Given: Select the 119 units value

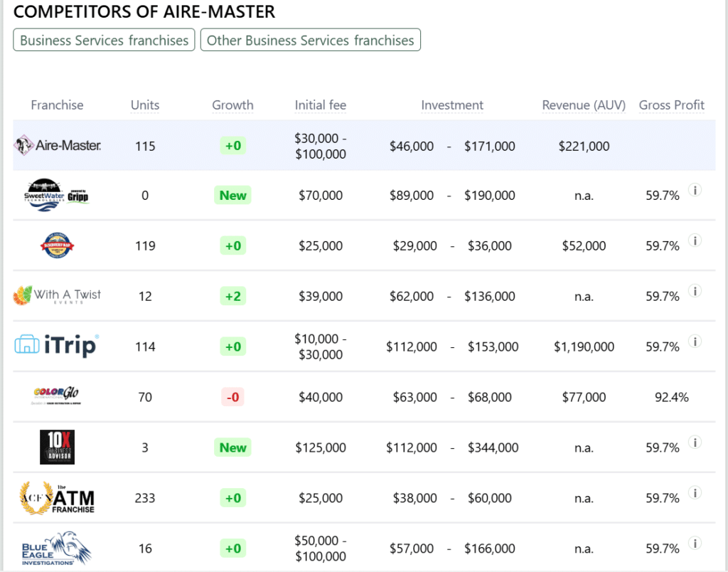Looking at the screenshot, I should tap(145, 246).
